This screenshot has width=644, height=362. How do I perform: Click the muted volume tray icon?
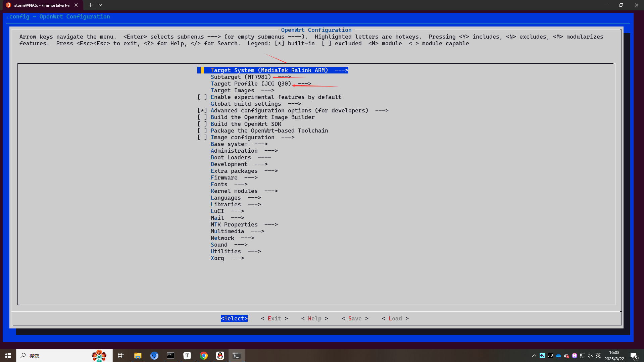[x=590, y=356]
